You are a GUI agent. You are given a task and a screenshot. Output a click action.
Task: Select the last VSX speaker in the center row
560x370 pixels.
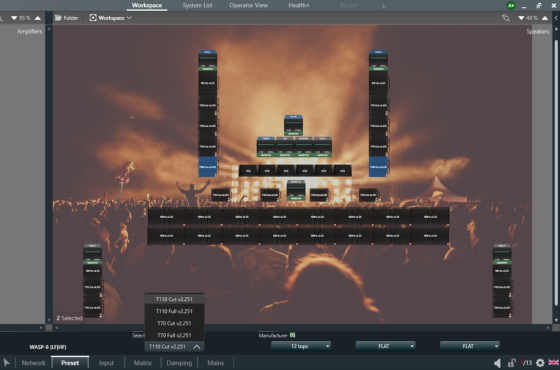(342, 171)
